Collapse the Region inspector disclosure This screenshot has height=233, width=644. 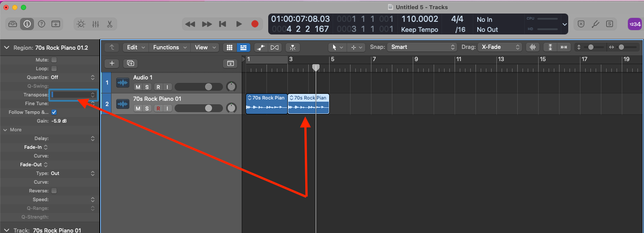(x=6, y=48)
